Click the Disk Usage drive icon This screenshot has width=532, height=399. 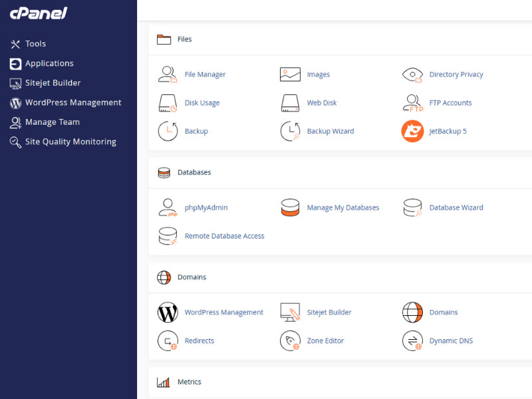click(x=168, y=103)
